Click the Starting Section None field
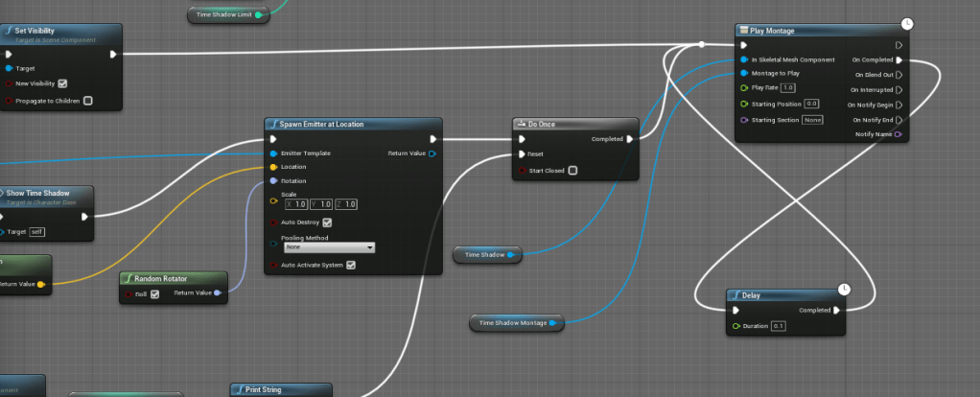 pos(812,120)
